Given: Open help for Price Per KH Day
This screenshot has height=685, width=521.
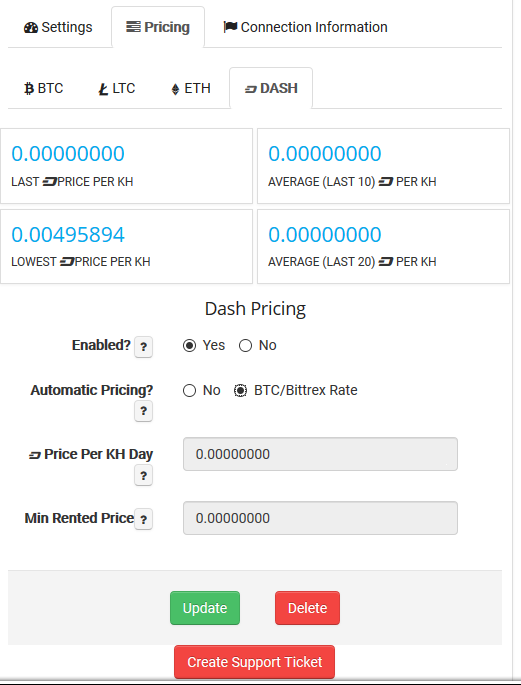Looking at the screenshot, I should pyautogui.click(x=143, y=475).
